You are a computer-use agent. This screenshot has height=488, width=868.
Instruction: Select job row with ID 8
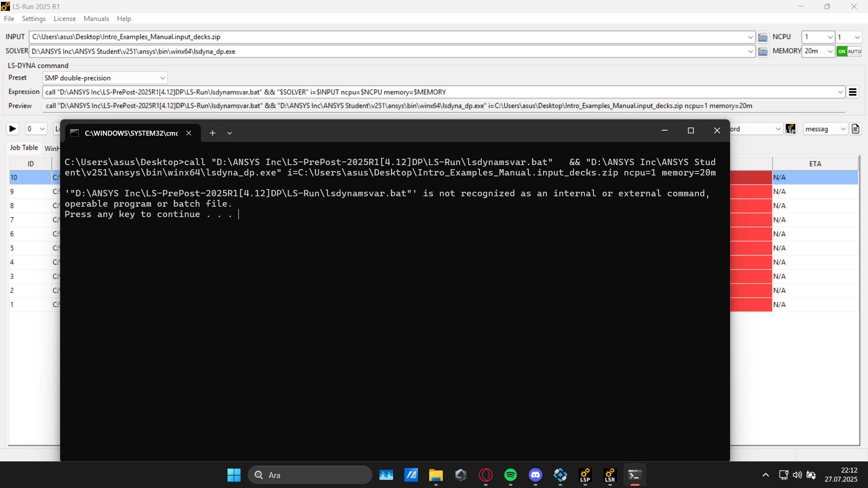(x=30, y=206)
